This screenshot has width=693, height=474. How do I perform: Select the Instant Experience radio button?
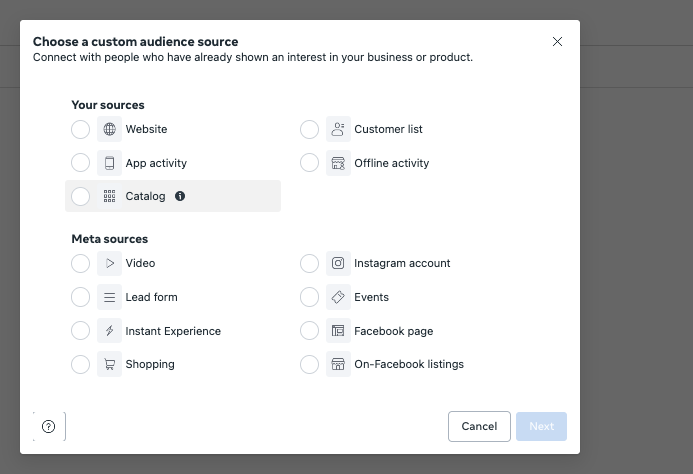80,331
